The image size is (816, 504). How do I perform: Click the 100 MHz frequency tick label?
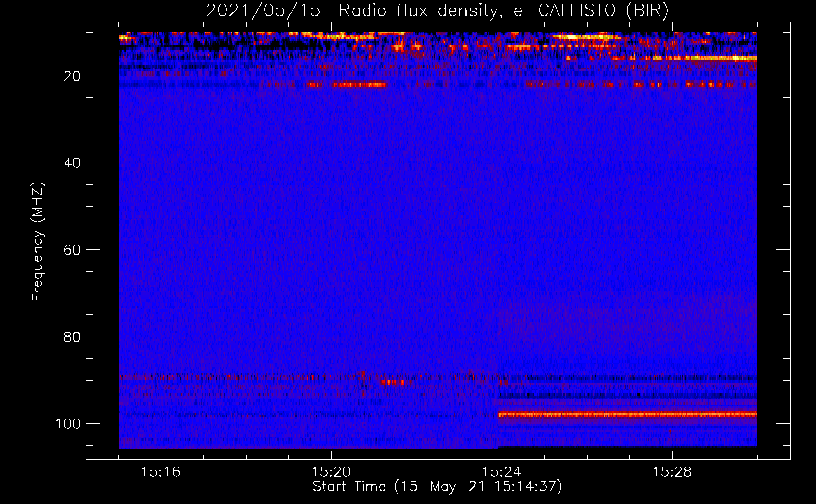68,424
